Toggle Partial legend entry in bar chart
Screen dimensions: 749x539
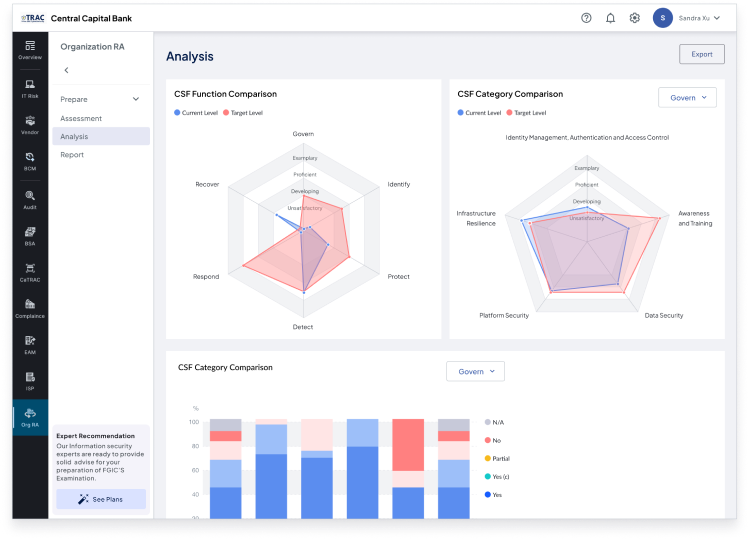click(x=497, y=458)
